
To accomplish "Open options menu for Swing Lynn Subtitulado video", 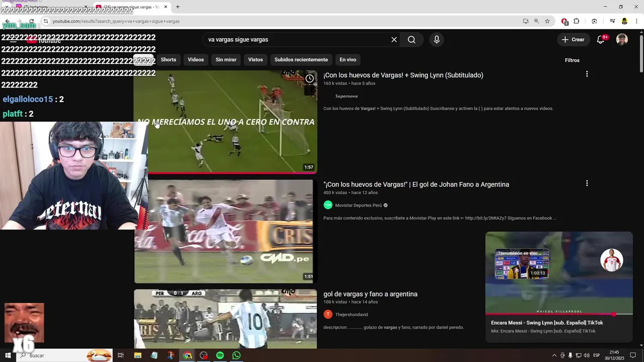I will (587, 74).
